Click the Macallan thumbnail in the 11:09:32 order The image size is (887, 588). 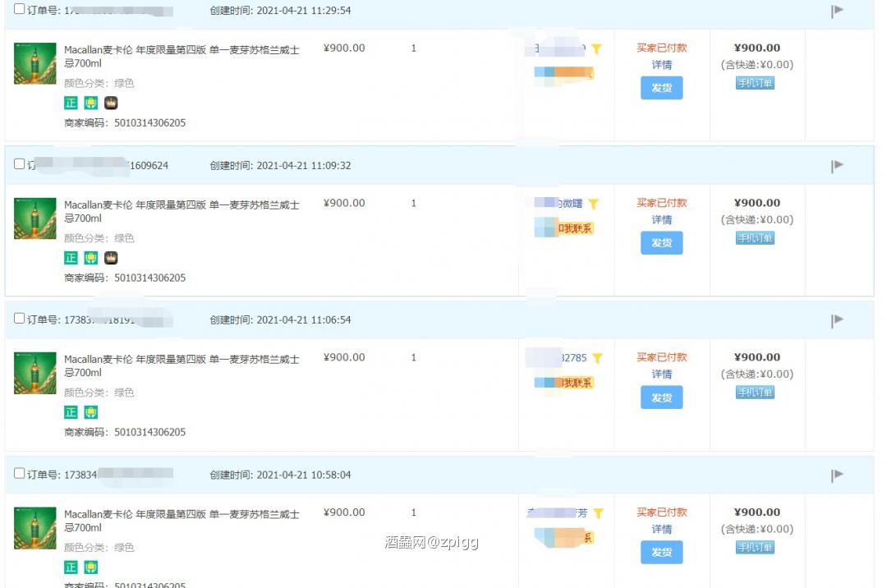[x=35, y=218]
